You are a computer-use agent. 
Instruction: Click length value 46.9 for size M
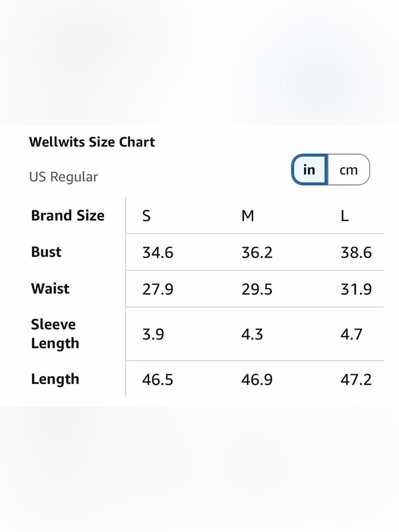(257, 380)
